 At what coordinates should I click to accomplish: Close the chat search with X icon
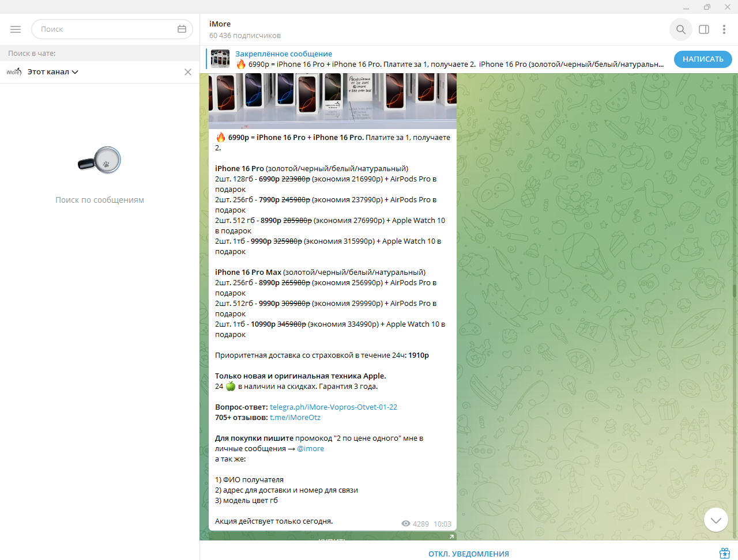click(188, 72)
